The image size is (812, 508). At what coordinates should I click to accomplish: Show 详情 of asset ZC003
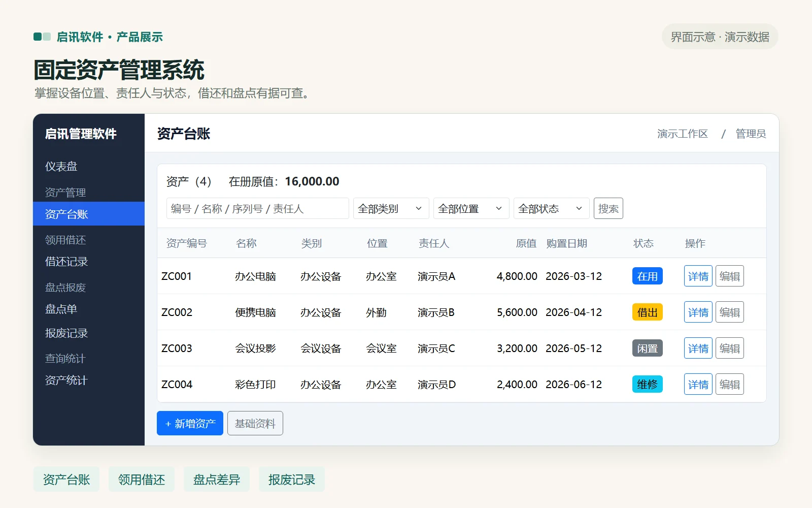[698, 348]
